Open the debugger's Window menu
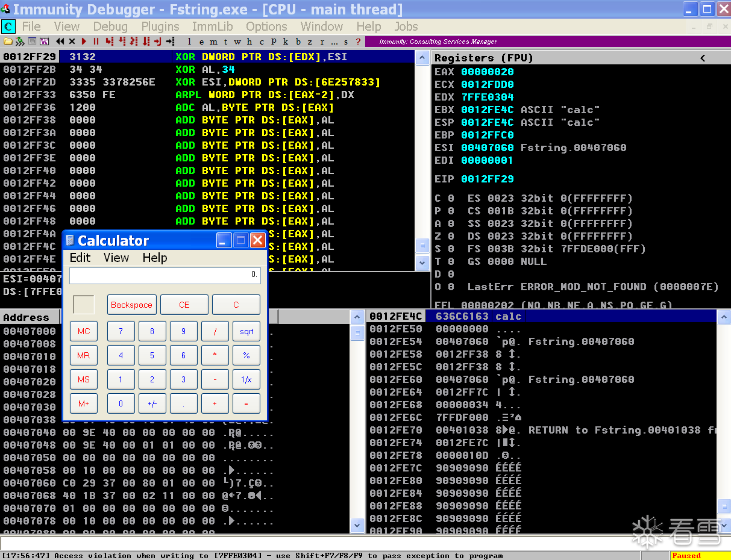This screenshot has width=731, height=560. pos(322,26)
